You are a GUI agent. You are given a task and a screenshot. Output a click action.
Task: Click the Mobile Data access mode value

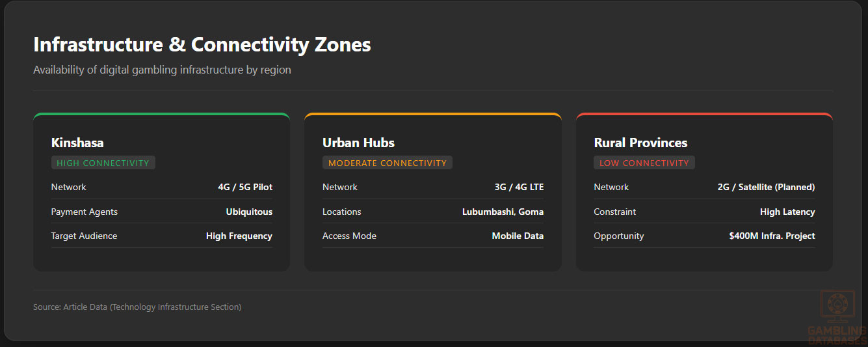pos(518,236)
